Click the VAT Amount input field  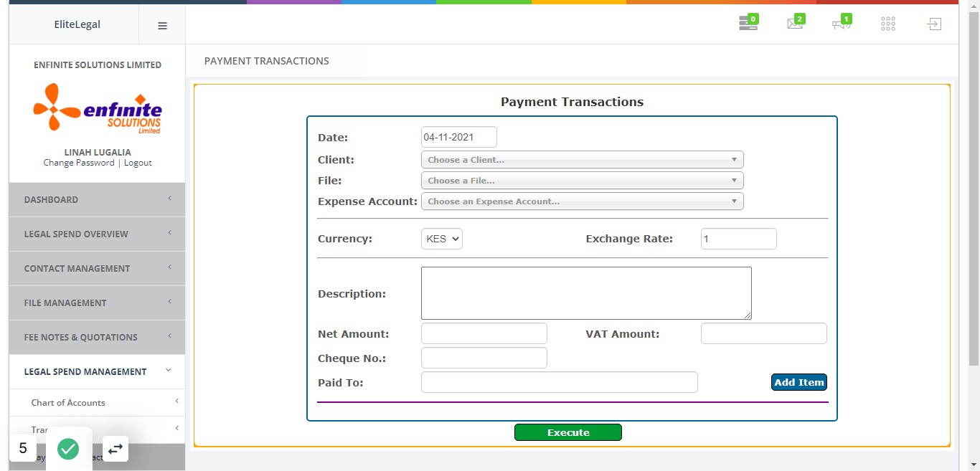coord(764,333)
